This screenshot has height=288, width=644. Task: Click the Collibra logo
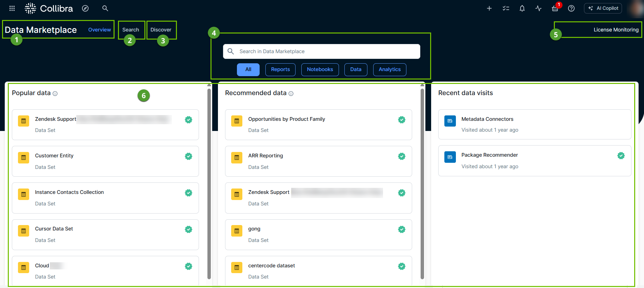[49, 8]
